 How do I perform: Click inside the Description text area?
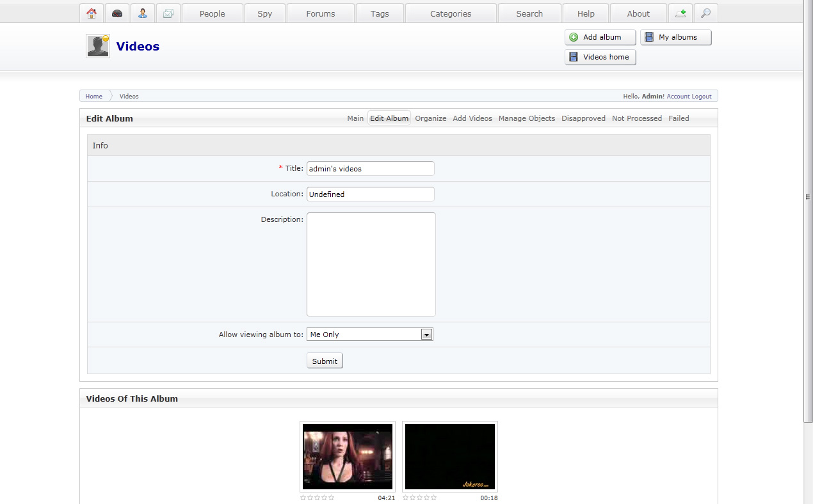click(371, 264)
